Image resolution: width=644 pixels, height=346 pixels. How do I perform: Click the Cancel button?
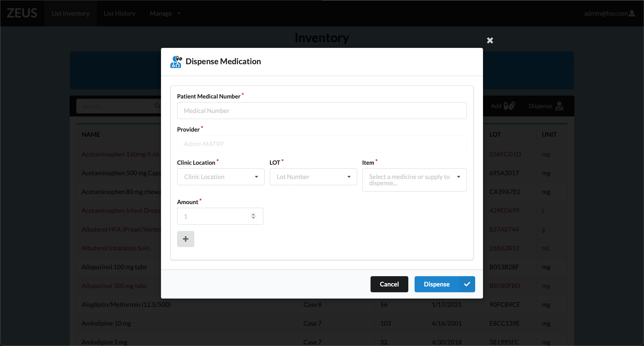(x=389, y=284)
